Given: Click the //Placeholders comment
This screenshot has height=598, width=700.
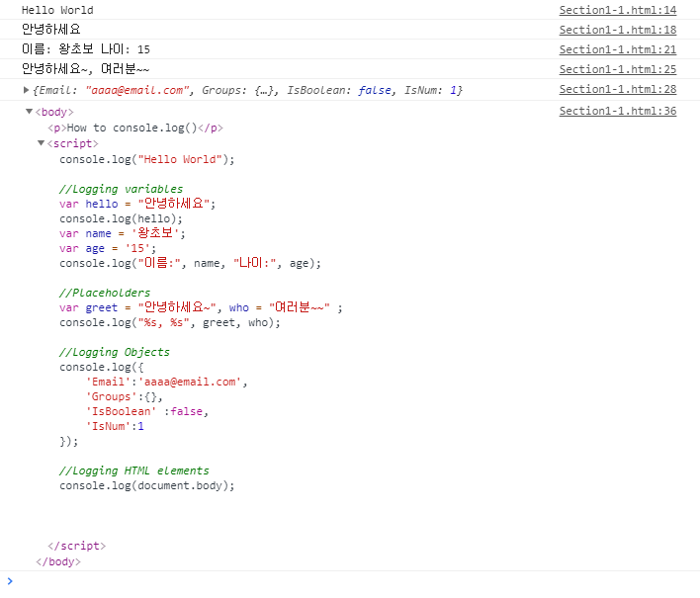Looking at the screenshot, I should pos(105,293).
